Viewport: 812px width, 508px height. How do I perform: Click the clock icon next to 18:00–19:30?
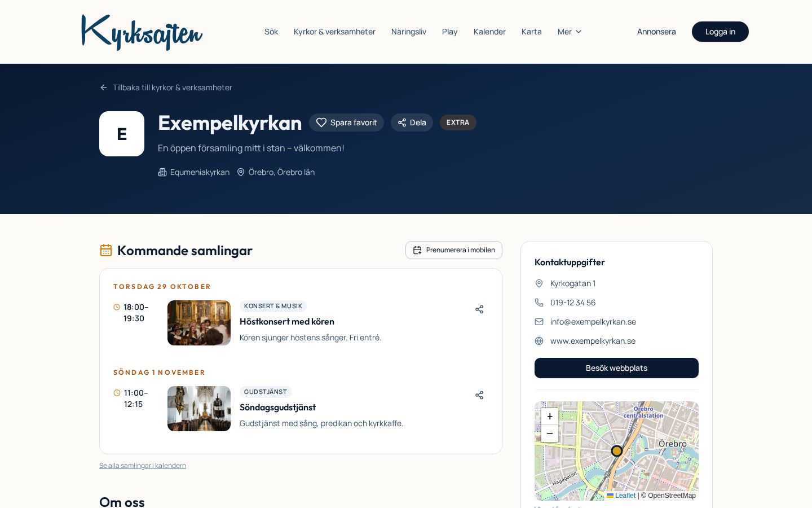[x=117, y=307]
